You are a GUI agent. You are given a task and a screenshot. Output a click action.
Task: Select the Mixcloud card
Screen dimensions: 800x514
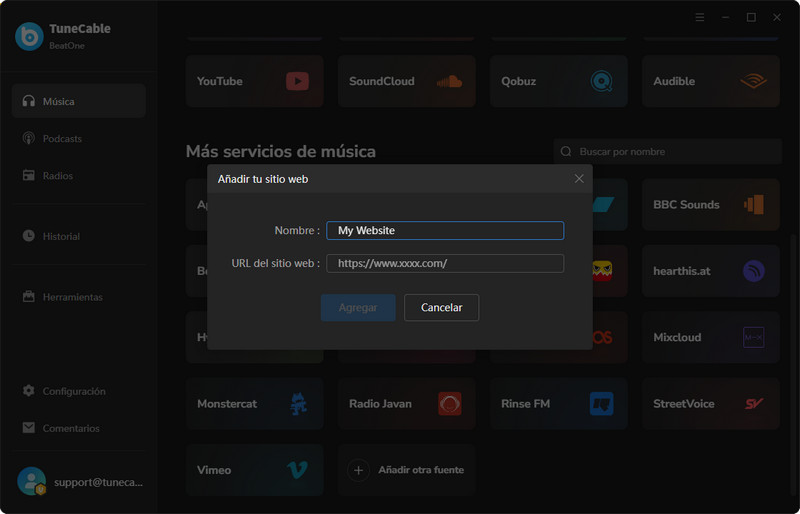pos(711,337)
